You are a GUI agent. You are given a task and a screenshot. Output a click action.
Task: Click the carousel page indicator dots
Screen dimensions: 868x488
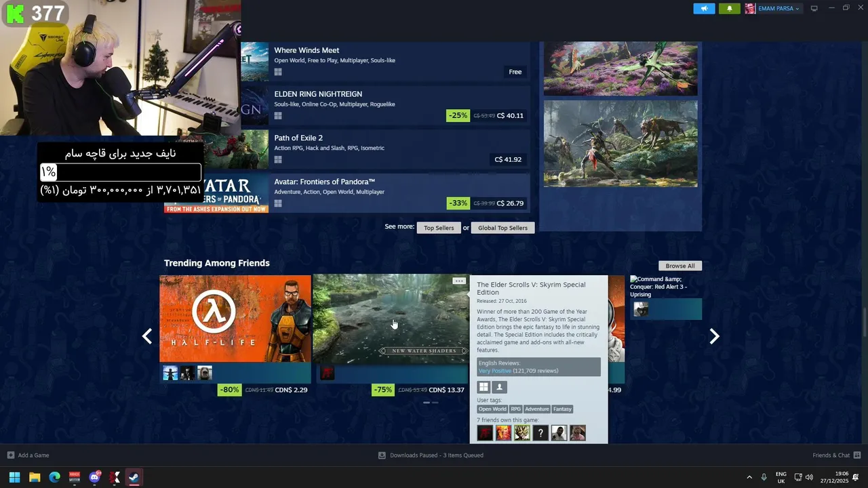pyautogui.click(x=431, y=403)
